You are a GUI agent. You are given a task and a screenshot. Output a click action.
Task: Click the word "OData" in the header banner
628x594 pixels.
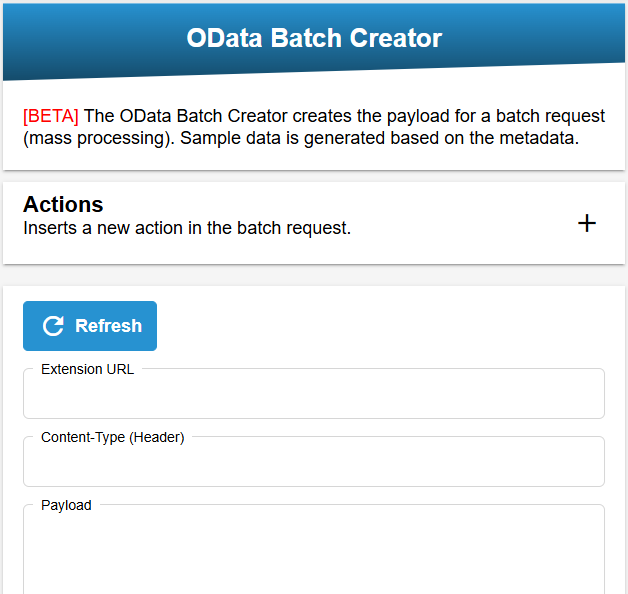click(x=224, y=38)
